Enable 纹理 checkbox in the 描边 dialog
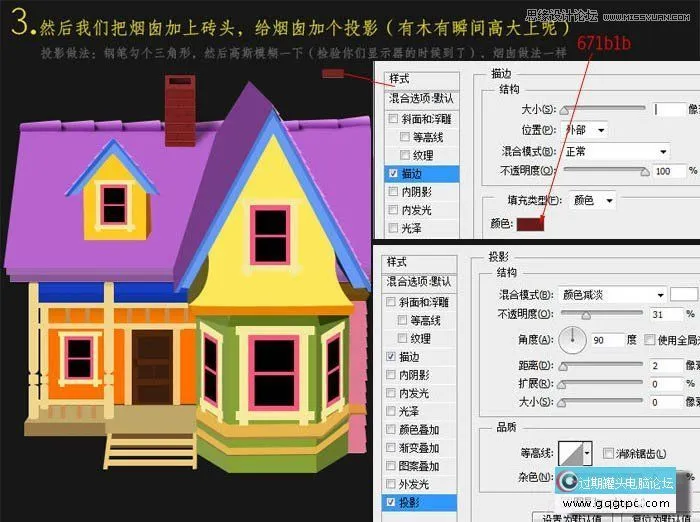The width and height of the screenshot is (700, 522). tap(405, 155)
